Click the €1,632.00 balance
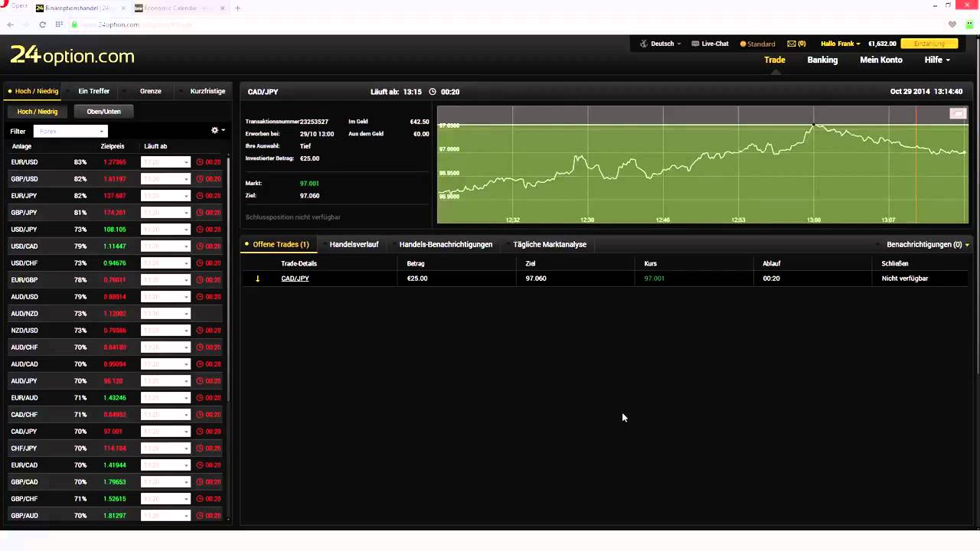The width and height of the screenshot is (980, 551). pos(882,44)
